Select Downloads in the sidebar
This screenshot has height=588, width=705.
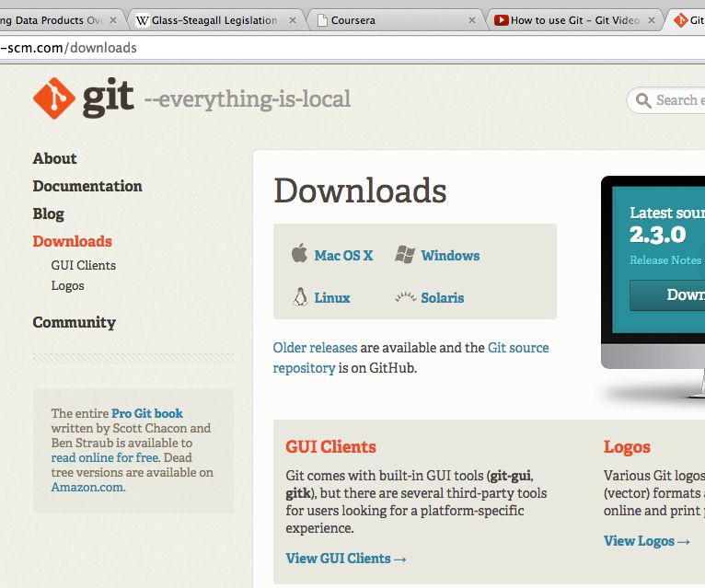point(73,241)
